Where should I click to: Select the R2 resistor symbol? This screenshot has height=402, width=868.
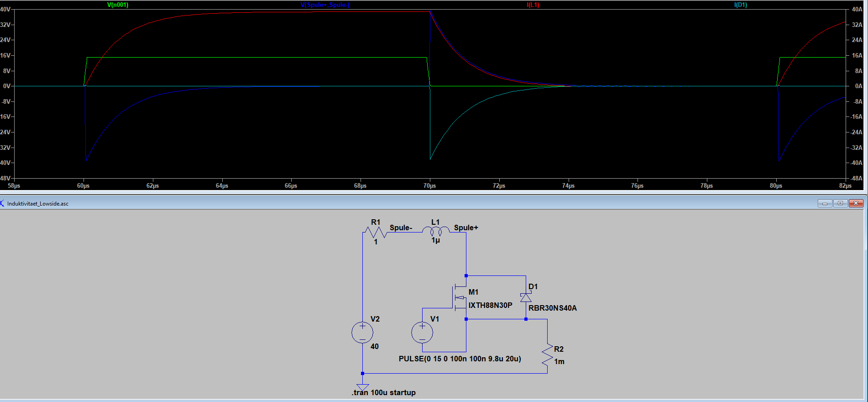click(x=547, y=355)
